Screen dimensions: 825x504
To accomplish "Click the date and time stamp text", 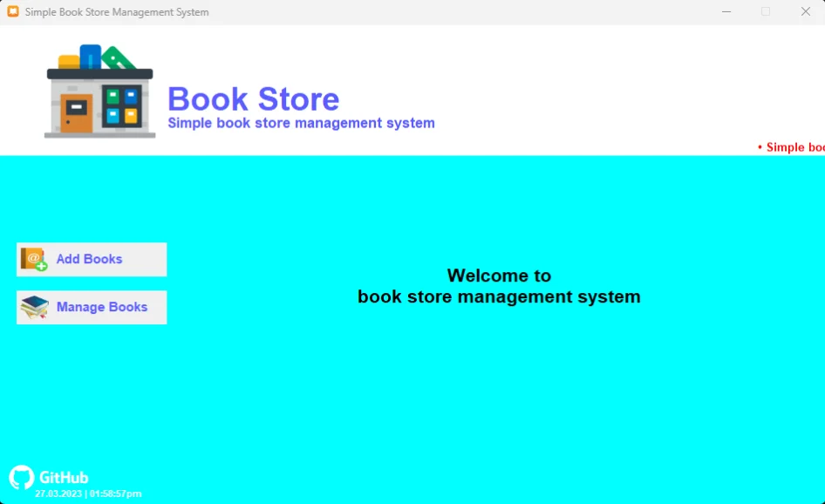I will click(88, 494).
